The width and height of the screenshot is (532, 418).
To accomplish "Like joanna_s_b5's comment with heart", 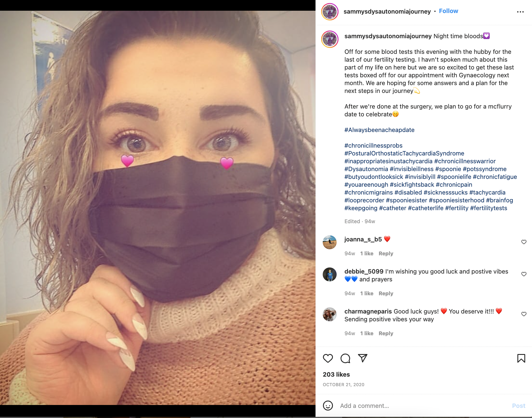I will [x=524, y=242].
